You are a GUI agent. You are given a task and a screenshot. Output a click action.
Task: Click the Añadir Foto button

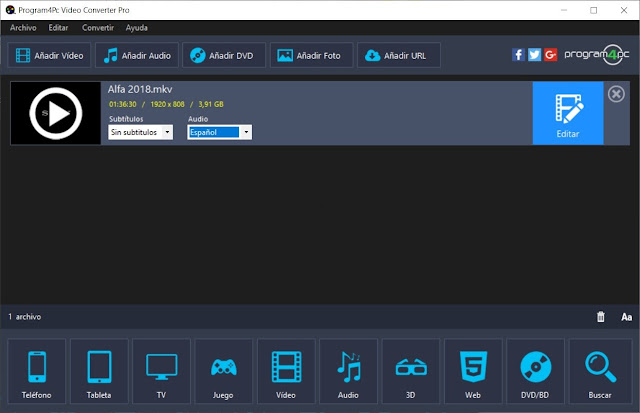(x=311, y=55)
